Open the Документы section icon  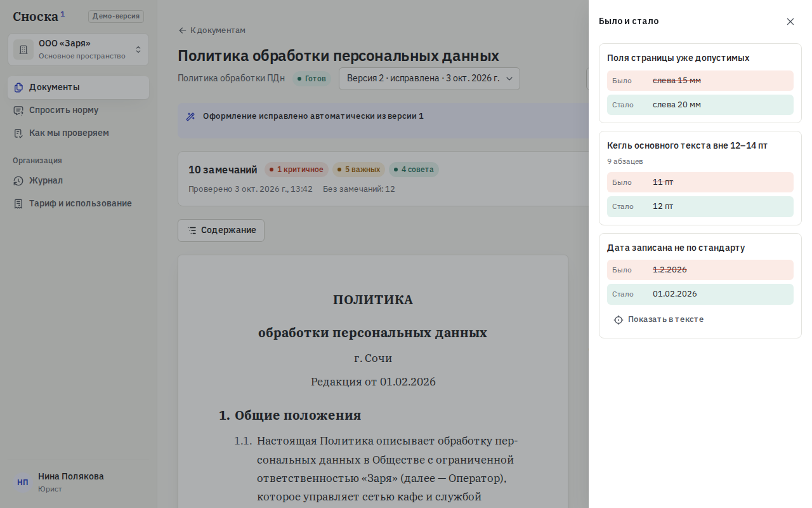(x=18, y=88)
